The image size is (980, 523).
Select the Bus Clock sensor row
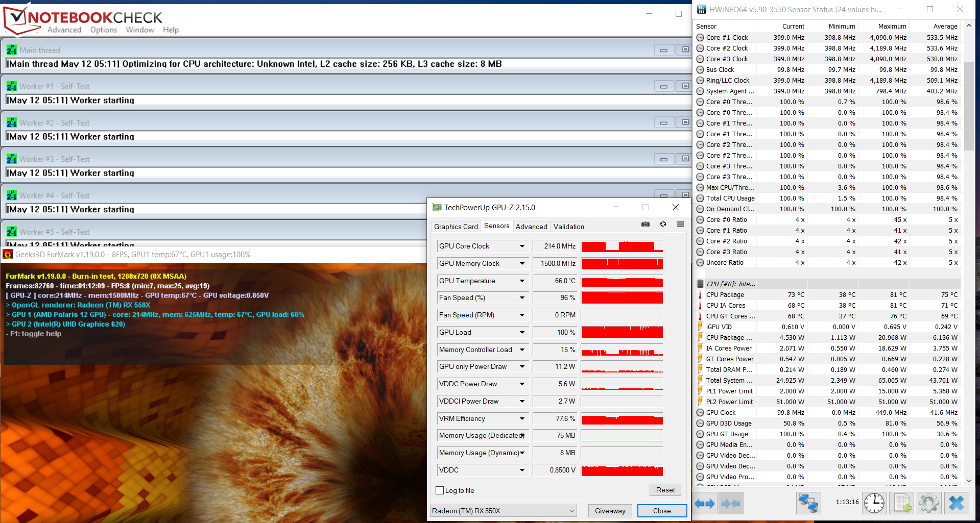827,69
